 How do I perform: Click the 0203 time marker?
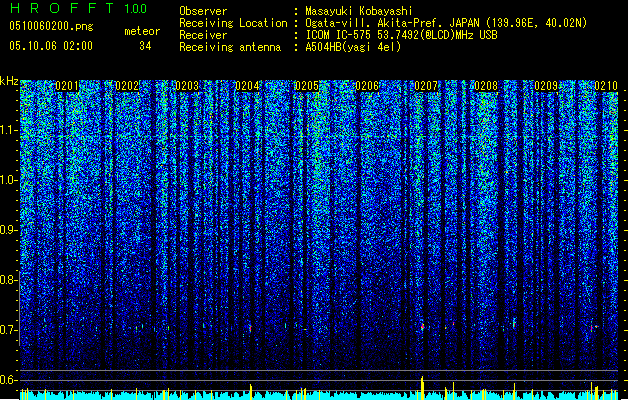(187, 86)
